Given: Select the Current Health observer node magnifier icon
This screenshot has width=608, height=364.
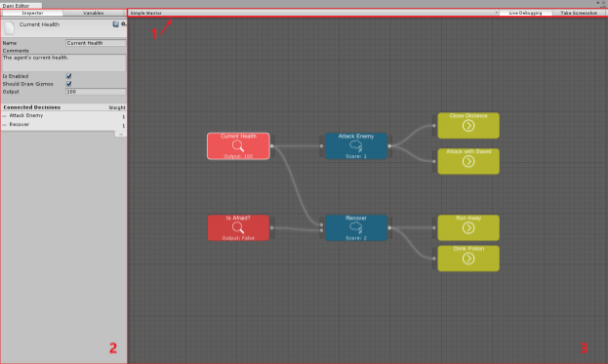Looking at the screenshot, I should click(x=238, y=145).
